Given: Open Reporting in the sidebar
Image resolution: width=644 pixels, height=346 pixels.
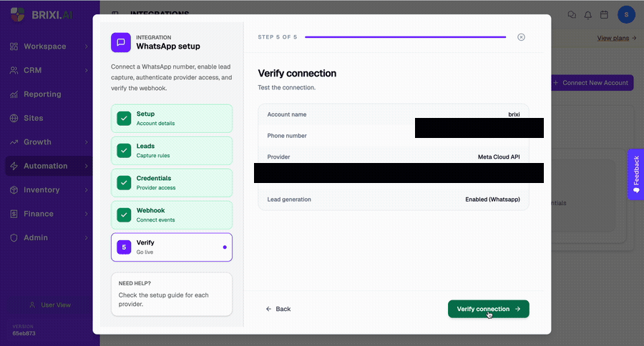Looking at the screenshot, I should click(x=49, y=94).
